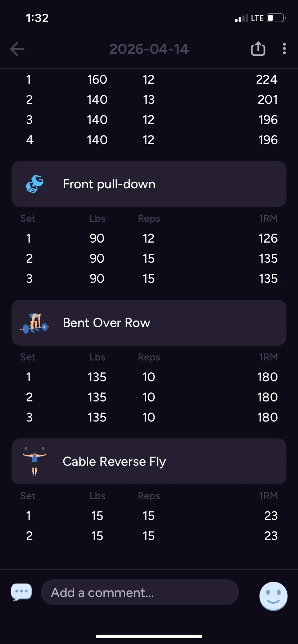
Task: Open the Front pull-down exercise card
Action: tap(149, 184)
